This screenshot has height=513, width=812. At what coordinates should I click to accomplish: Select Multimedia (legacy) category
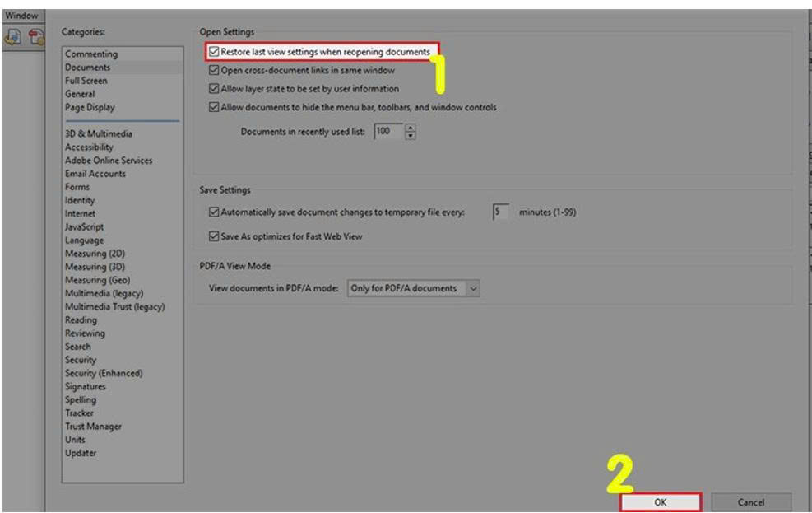(104, 293)
